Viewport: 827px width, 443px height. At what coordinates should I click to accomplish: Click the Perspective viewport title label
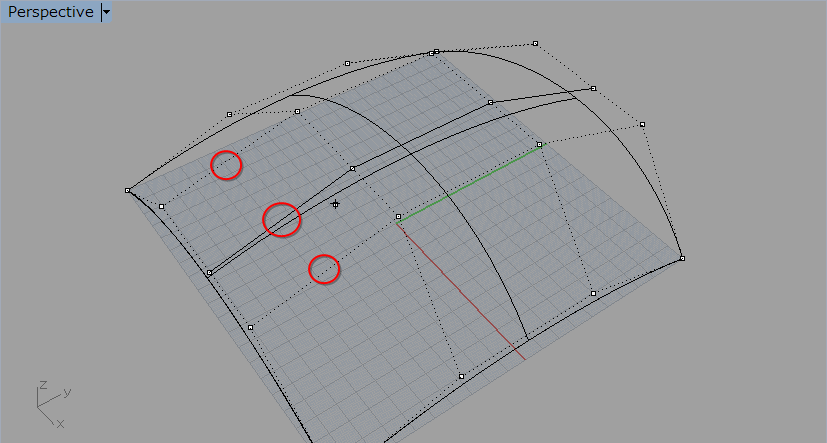click(x=51, y=12)
